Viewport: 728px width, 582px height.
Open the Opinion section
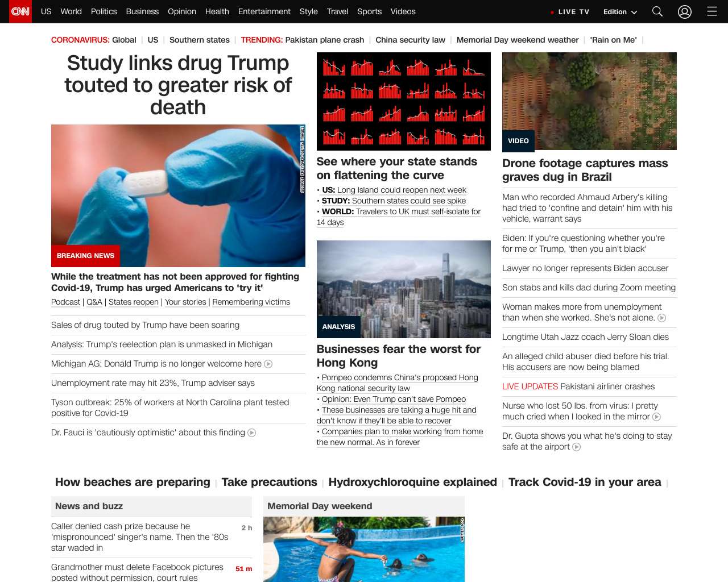pos(182,11)
